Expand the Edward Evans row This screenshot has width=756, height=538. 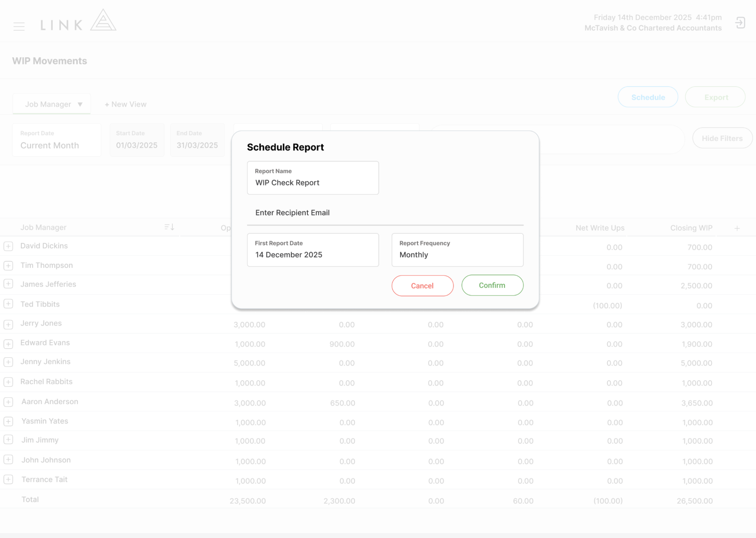[x=8, y=344]
